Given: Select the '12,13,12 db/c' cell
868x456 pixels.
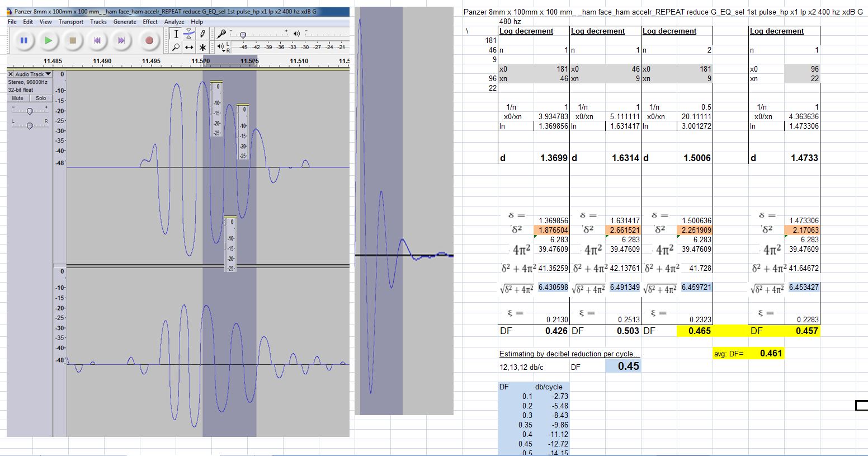Looking at the screenshot, I should click(521, 368).
